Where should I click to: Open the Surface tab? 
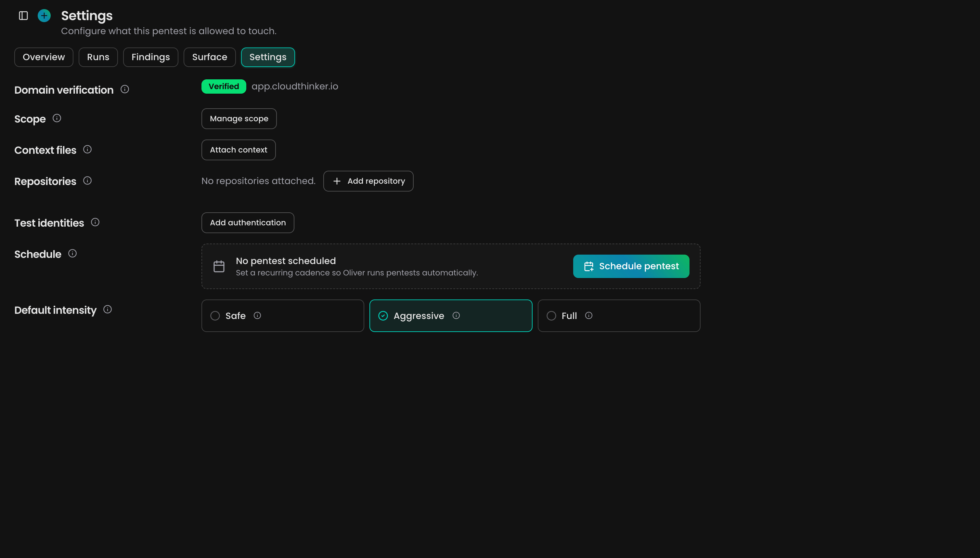210,57
